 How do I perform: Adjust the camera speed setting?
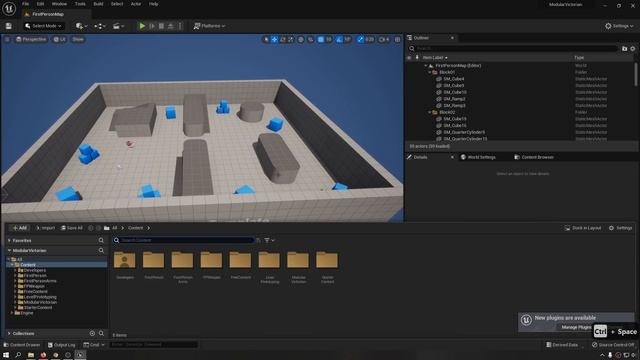coord(384,39)
